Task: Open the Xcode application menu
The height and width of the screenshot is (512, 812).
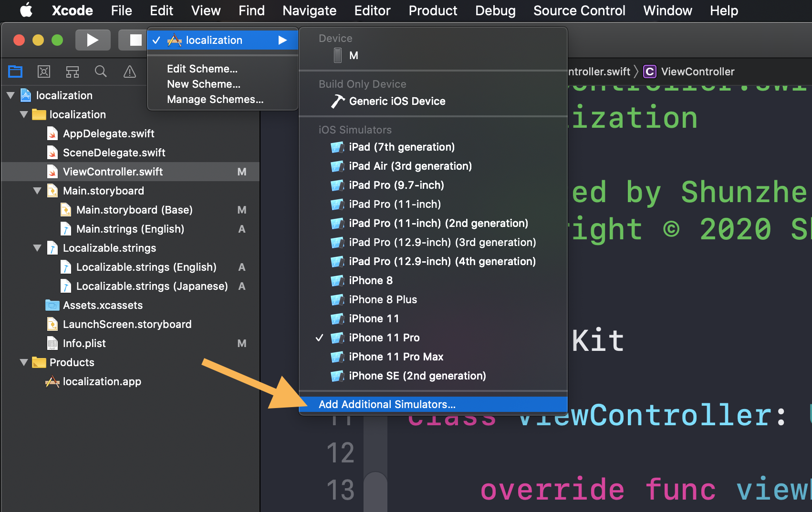Action: click(72, 10)
